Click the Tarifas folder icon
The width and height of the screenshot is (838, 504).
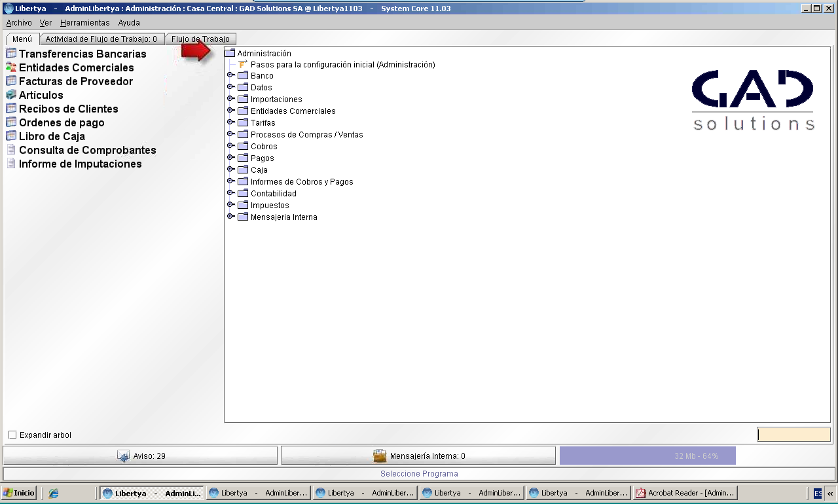243,123
